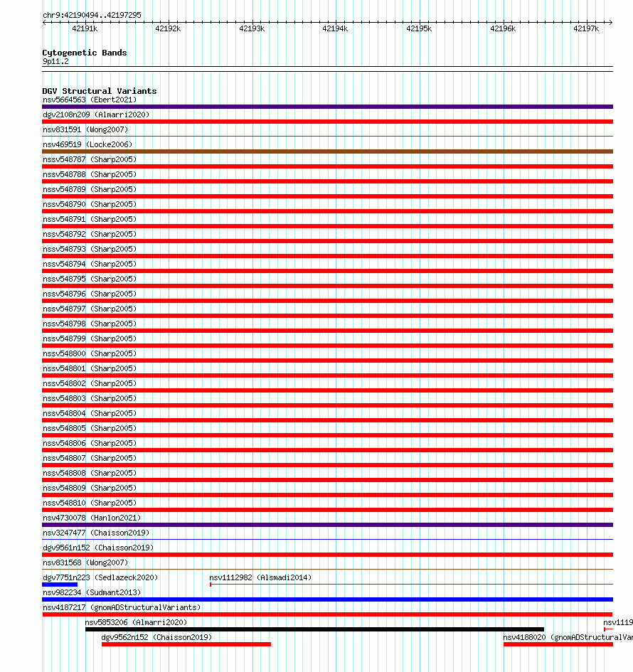
Task: Select the nssv548798 (Sharp2005) label
Action: click(x=90, y=324)
